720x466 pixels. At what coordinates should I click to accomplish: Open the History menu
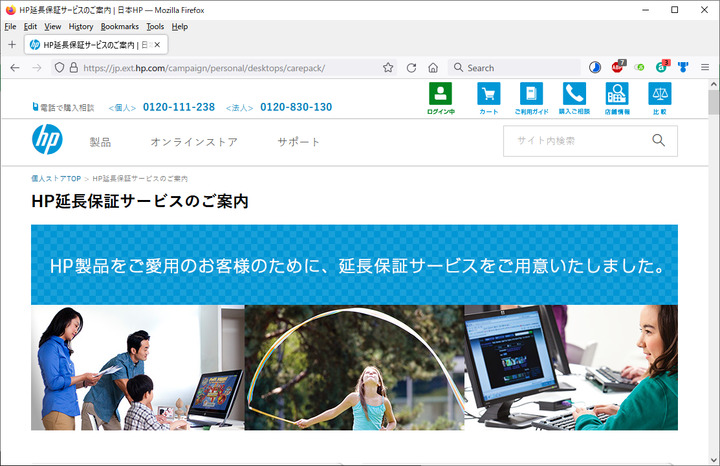pyautogui.click(x=81, y=27)
